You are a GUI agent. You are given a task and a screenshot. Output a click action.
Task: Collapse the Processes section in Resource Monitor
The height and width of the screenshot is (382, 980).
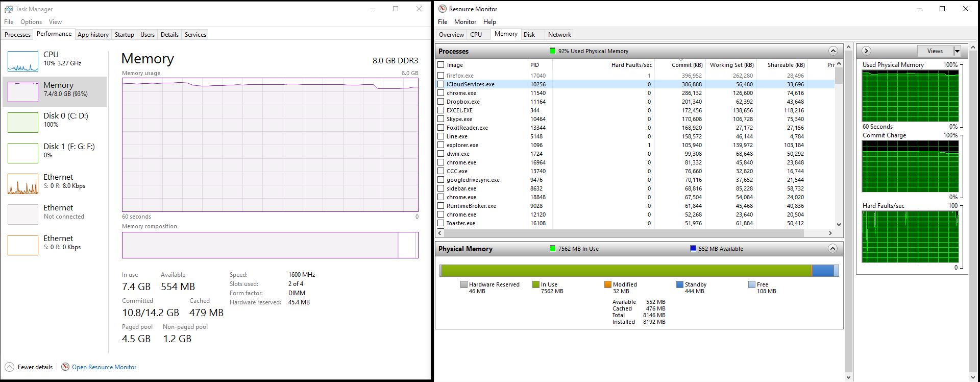pos(833,51)
